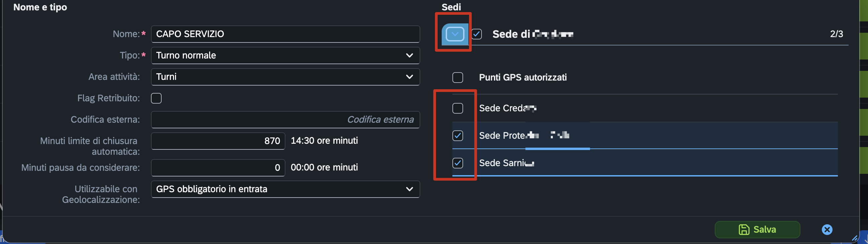Toggle the Flag Retribuito checkbox
Screen dimensions: 868x244
tap(156, 98)
